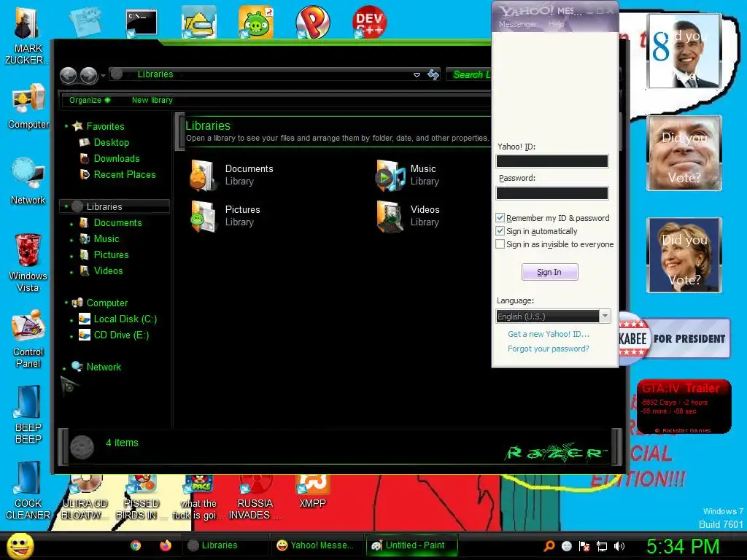Open the recent pages arrow beside Forward
747x560 pixels.
[103, 75]
